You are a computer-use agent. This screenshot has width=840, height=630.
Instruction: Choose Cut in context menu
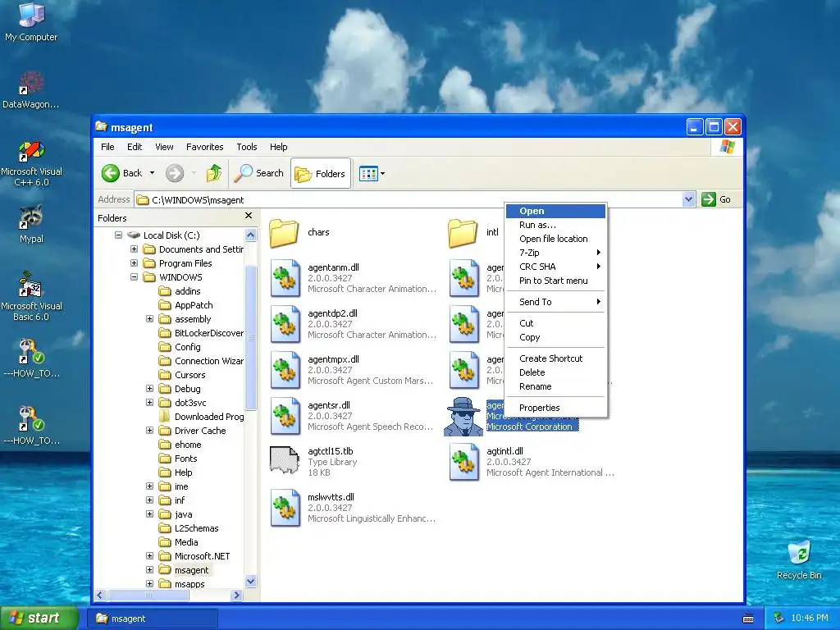(555, 323)
